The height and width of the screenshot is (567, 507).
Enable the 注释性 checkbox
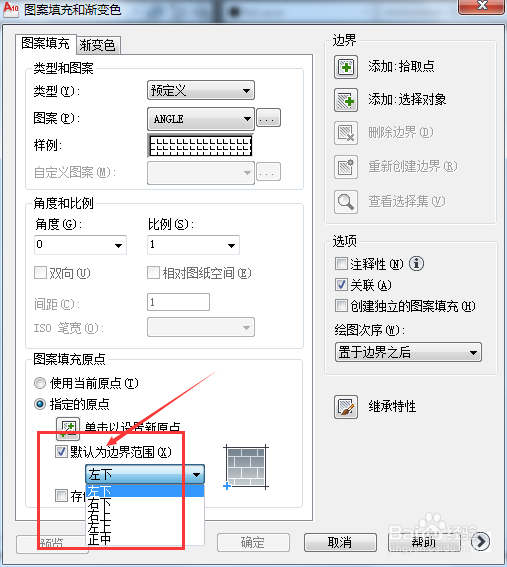coord(341,264)
